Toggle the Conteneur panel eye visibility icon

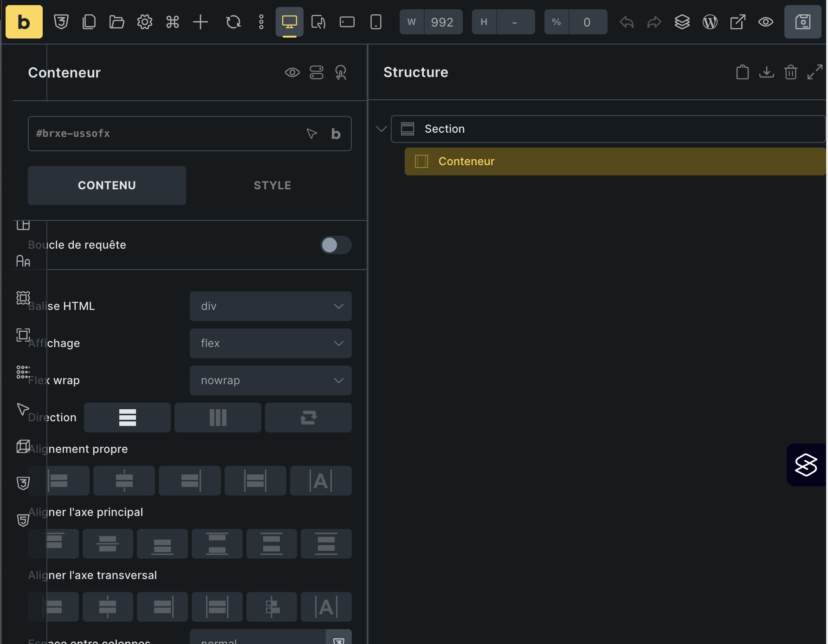(x=292, y=72)
